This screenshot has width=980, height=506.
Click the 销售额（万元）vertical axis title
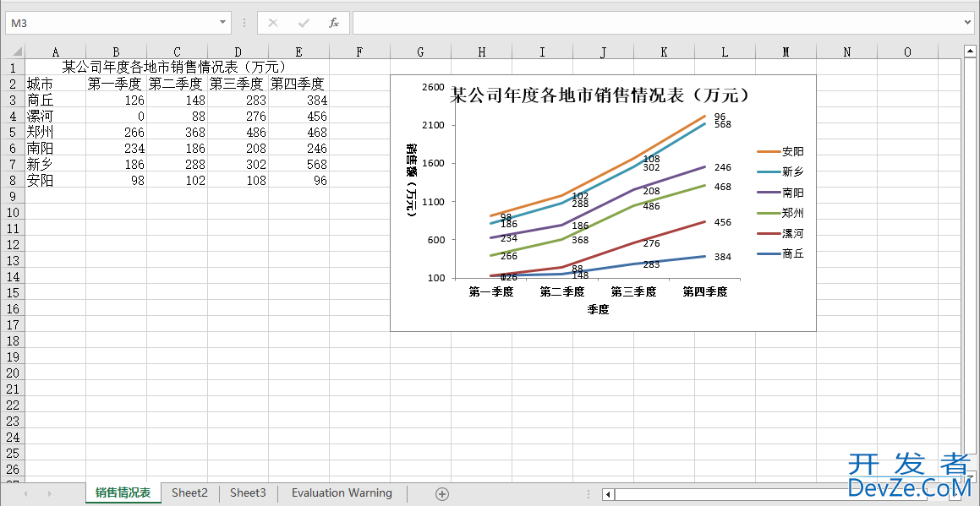click(x=411, y=180)
